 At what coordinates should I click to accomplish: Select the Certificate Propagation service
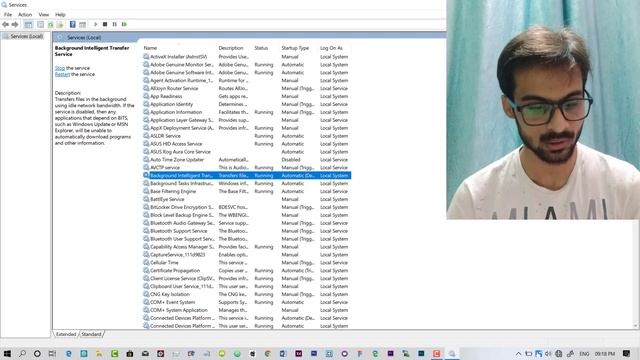tap(247, 270)
